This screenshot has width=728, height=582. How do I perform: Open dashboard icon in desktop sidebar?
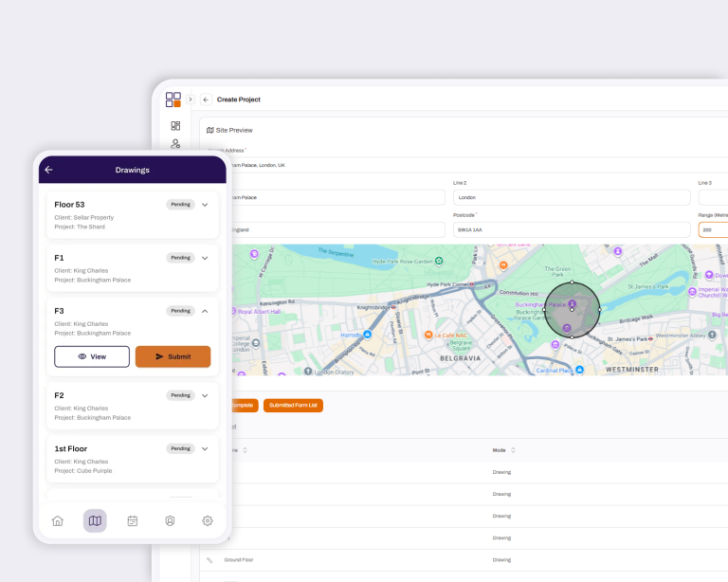pos(175,126)
